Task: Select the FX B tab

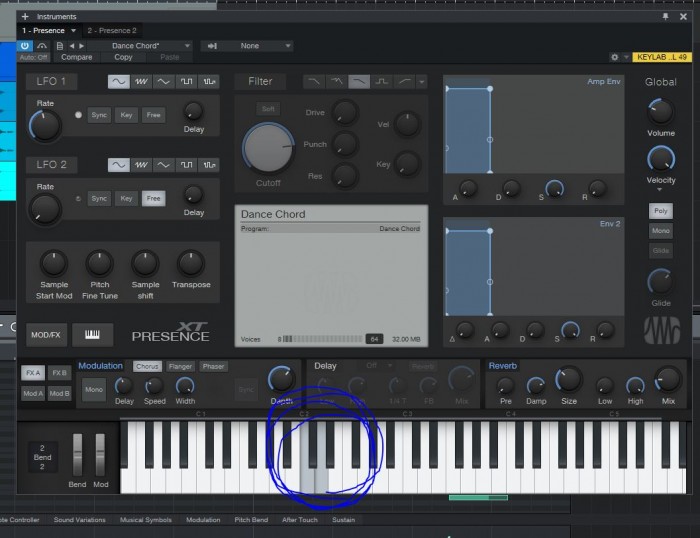Action: (59, 373)
